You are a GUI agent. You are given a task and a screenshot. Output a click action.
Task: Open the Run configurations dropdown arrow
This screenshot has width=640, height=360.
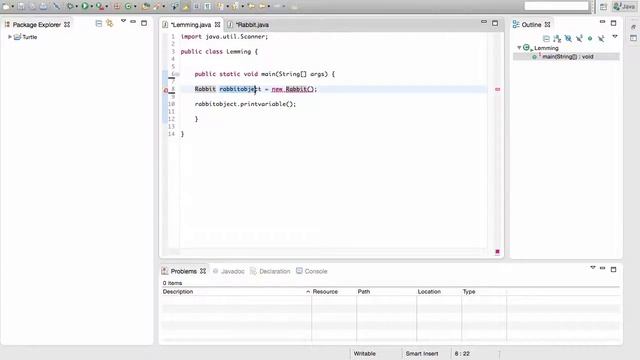[91, 6]
